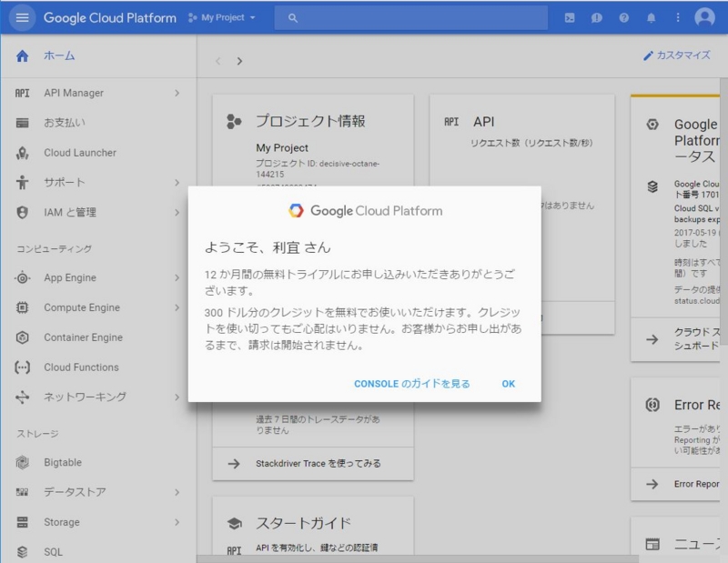Click the support person icon
728x563 pixels.
click(x=22, y=183)
